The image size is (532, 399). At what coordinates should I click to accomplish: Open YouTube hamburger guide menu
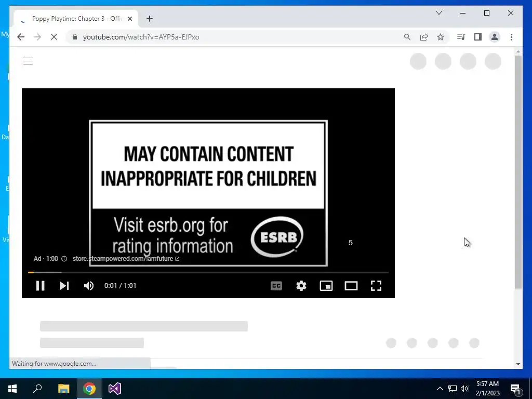(28, 61)
